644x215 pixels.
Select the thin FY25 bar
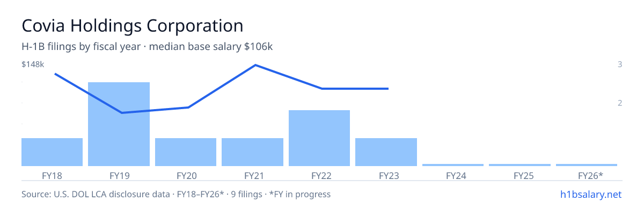(x=519, y=164)
